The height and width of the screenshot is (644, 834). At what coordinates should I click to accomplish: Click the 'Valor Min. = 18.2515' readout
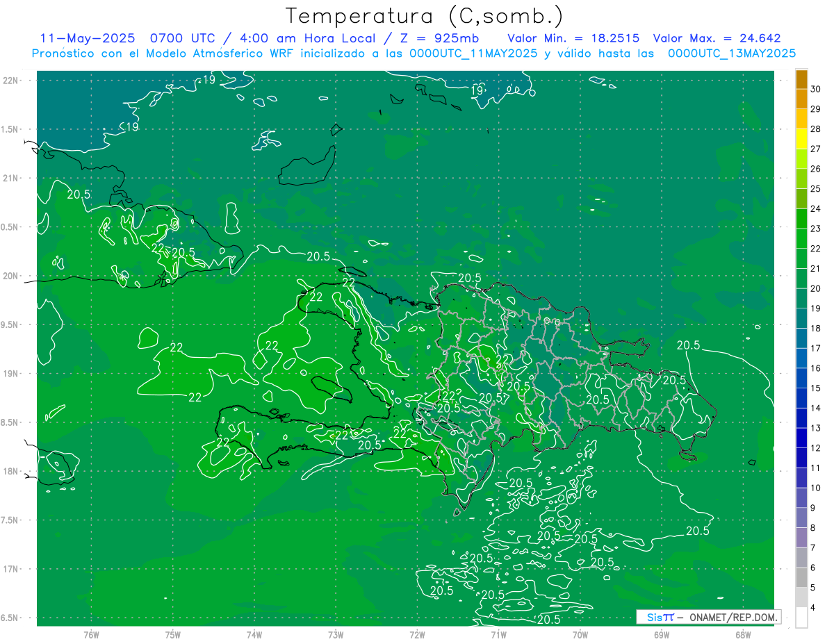click(x=573, y=38)
